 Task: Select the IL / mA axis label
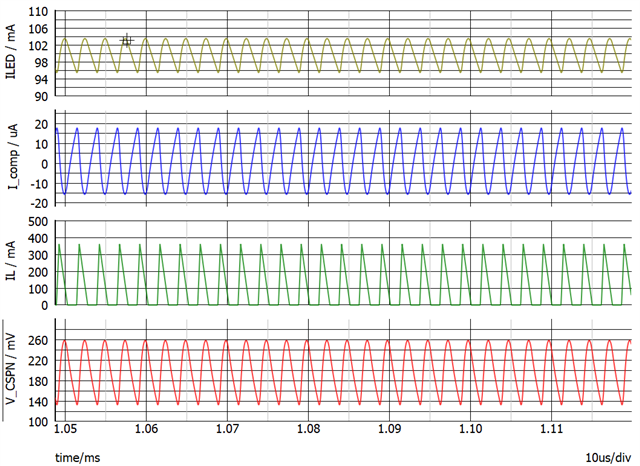click(x=11, y=260)
